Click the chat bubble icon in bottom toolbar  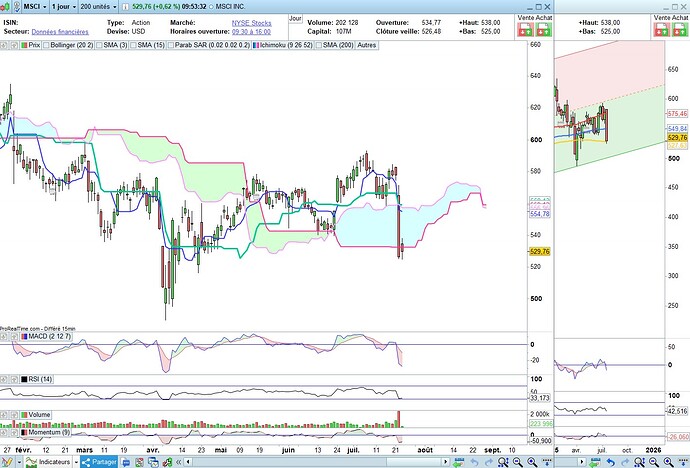[x=126, y=462]
